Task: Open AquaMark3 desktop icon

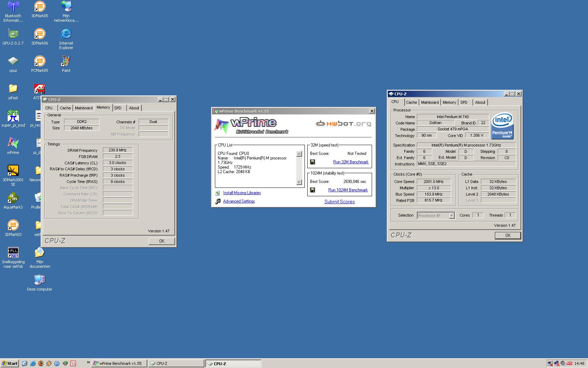Action: point(13,201)
